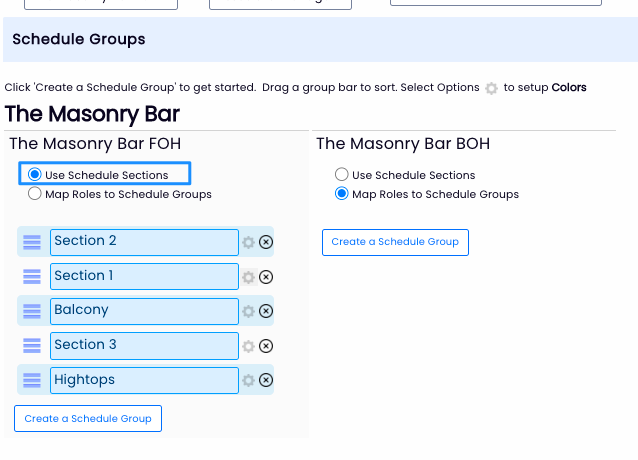Select BOH Map Roles to Schedule Groups
The width and height of the screenshot is (638, 460).
coord(341,194)
